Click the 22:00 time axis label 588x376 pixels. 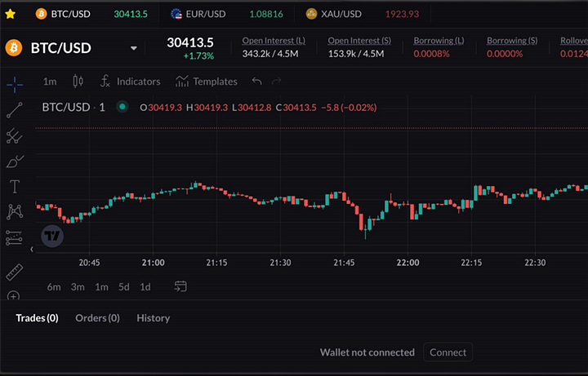tap(408, 263)
